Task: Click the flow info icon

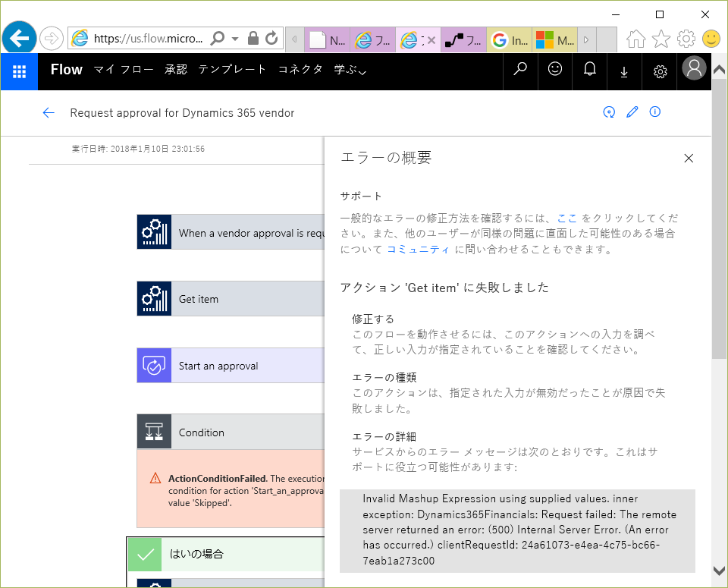Action: click(x=654, y=112)
